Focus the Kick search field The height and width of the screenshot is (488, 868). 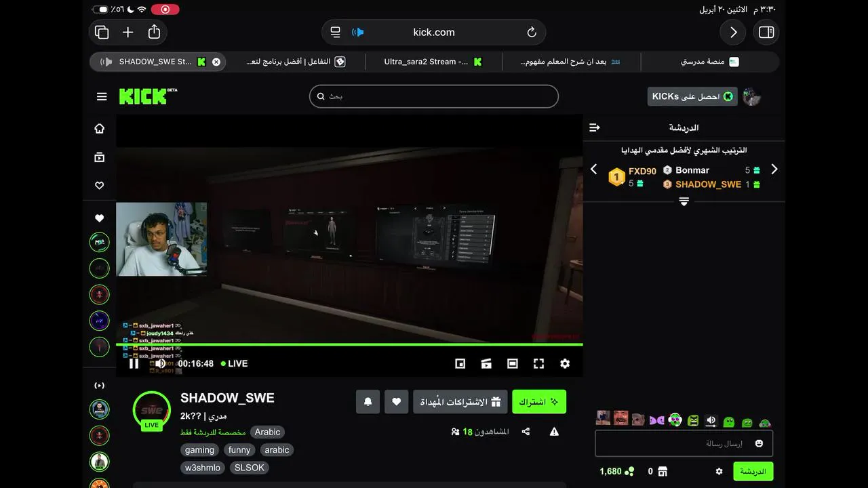tap(434, 96)
